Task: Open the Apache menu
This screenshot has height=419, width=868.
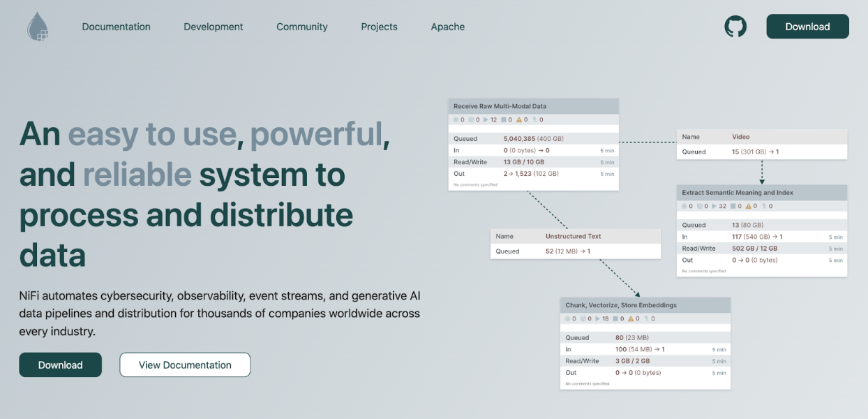Action: 448,27
